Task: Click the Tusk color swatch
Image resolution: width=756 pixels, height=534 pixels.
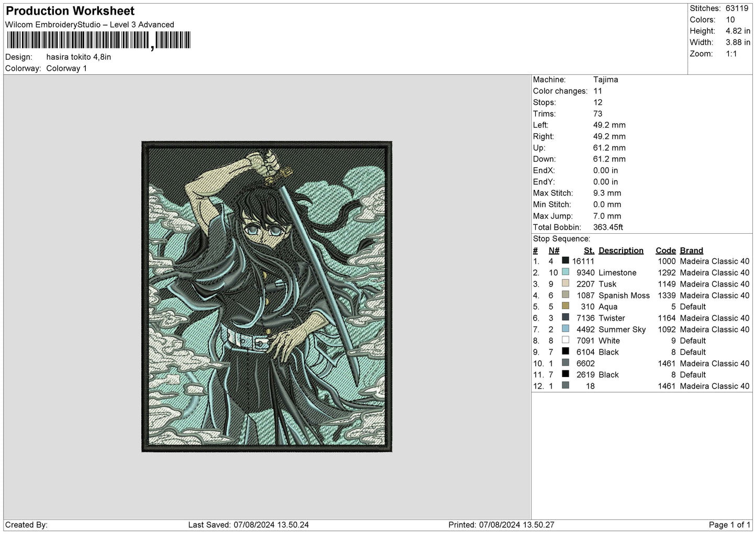Action: click(x=566, y=283)
